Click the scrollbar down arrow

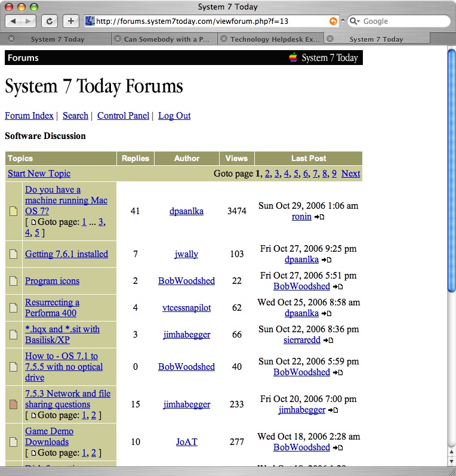tap(451, 462)
